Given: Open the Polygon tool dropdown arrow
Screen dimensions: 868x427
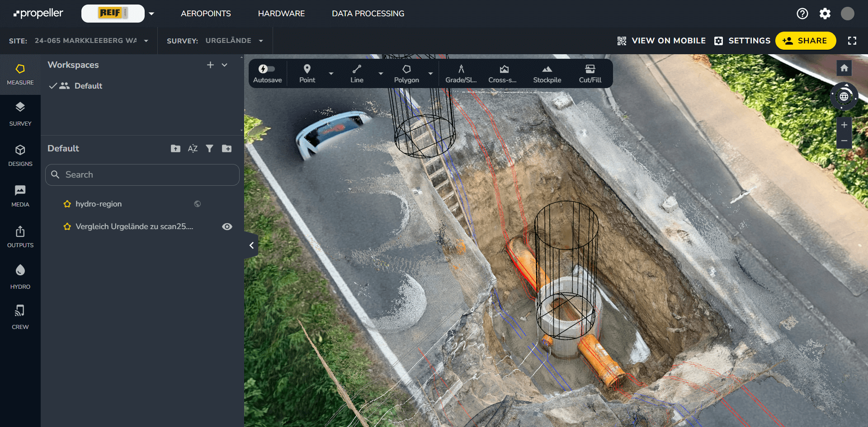Looking at the screenshot, I should (x=430, y=74).
